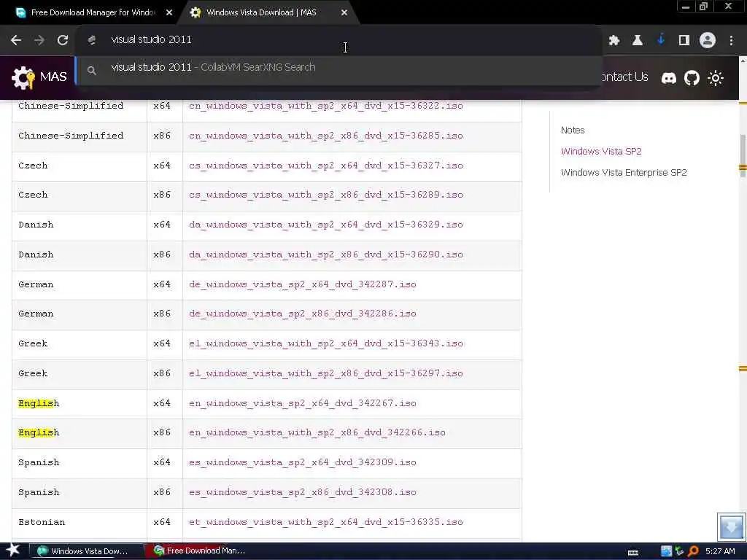747x560 pixels.
Task: Open the GitHub link icon
Action: (692, 77)
